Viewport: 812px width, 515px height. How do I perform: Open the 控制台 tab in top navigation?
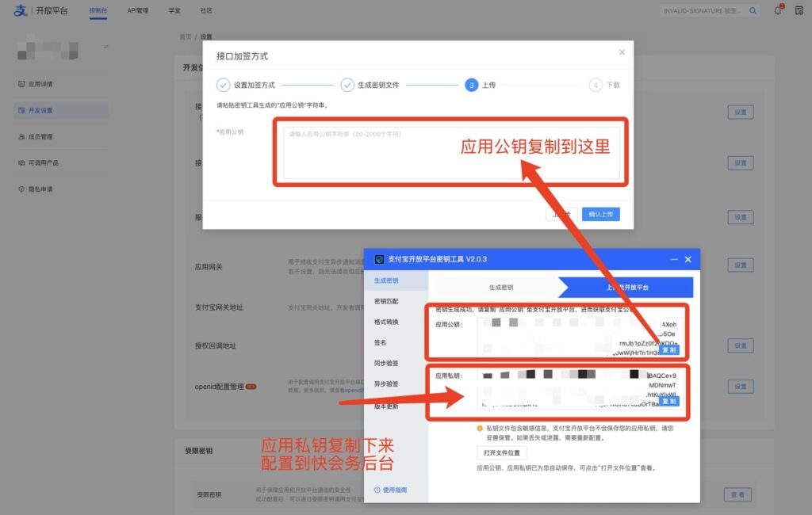(x=98, y=10)
